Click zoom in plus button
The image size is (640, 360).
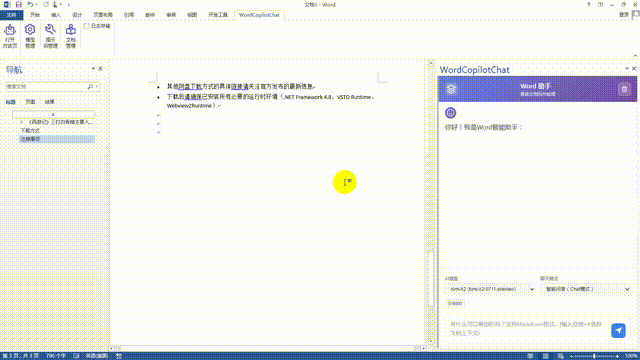click(617, 356)
